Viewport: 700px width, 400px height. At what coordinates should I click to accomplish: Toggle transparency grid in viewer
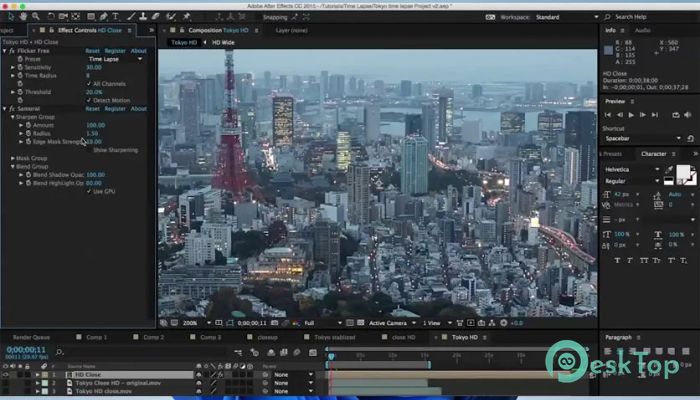(x=361, y=323)
